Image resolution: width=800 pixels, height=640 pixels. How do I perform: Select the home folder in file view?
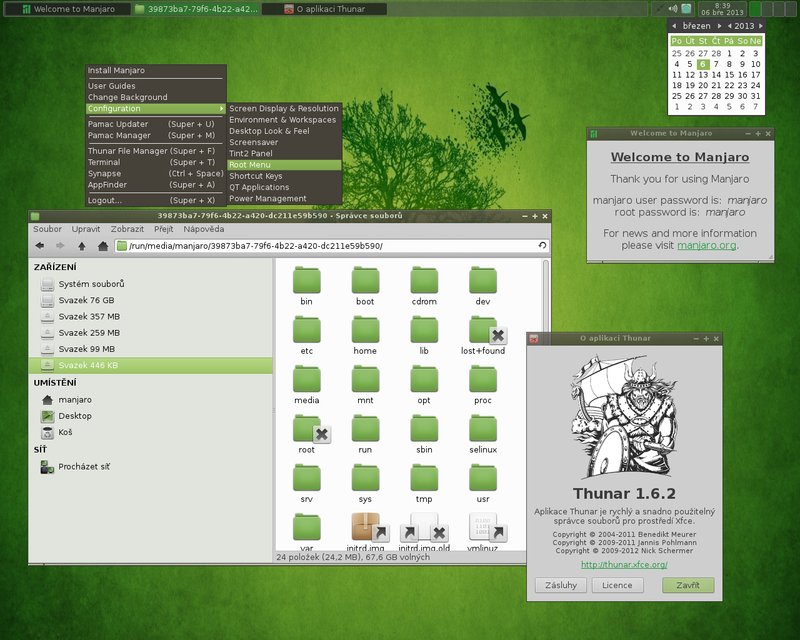(x=365, y=329)
